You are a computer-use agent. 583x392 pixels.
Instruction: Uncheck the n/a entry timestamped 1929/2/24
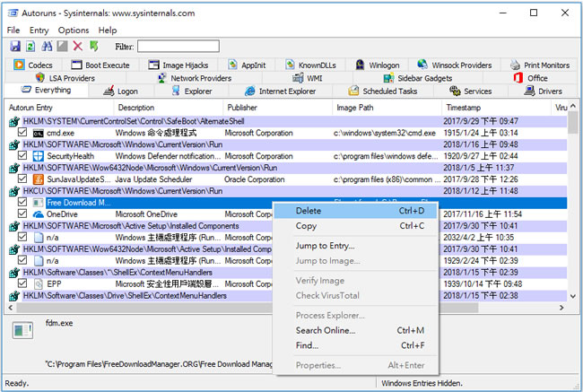(22, 260)
